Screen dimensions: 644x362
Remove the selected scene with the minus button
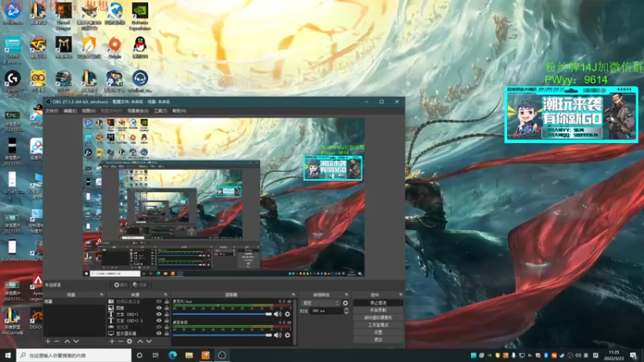pyautogui.click(x=56, y=341)
